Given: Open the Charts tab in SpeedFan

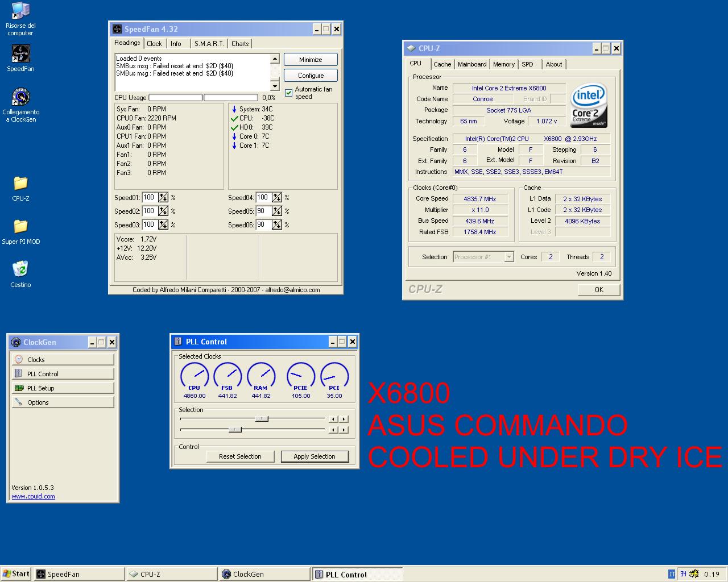Looking at the screenshot, I should (x=240, y=44).
